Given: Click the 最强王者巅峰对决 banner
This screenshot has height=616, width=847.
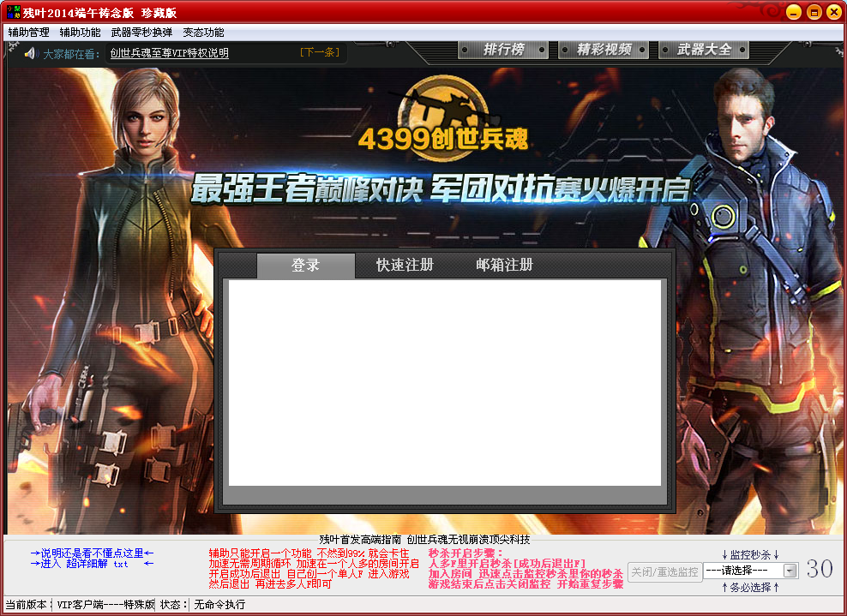Looking at the screenshot, I should click(x=441, y=188).
